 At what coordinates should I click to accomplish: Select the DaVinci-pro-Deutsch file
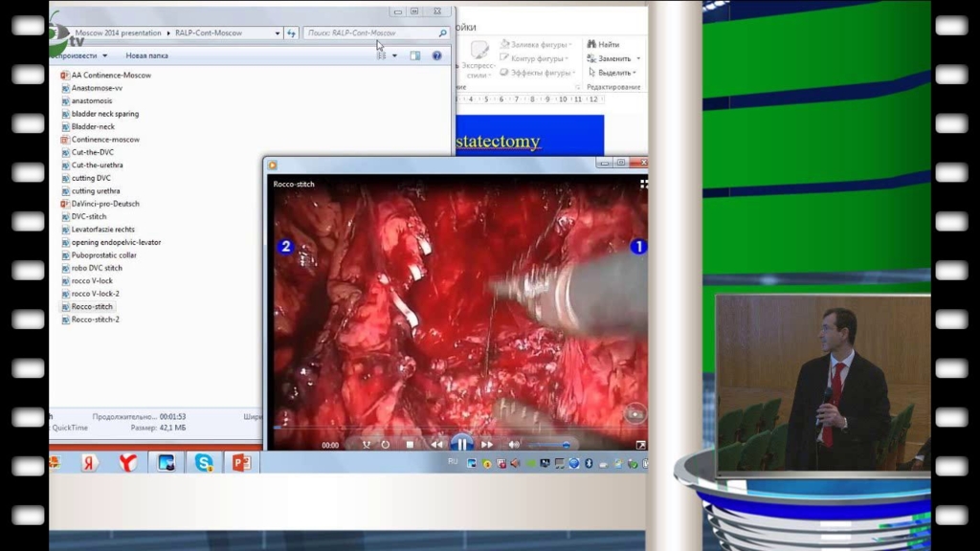pos(105,204)
